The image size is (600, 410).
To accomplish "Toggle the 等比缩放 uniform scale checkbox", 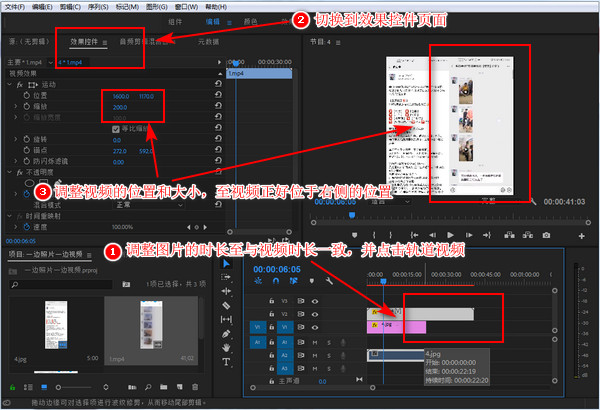I will click(116, 129).
